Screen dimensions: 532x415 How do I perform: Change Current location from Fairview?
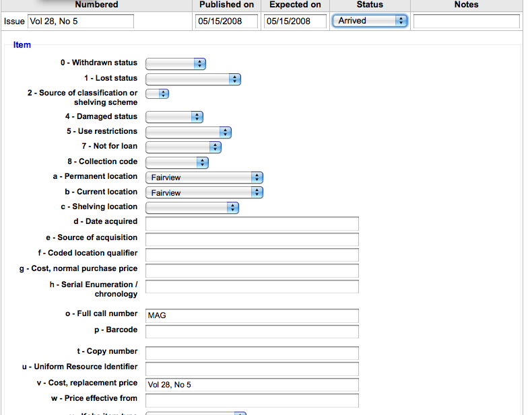pos(203,192)
